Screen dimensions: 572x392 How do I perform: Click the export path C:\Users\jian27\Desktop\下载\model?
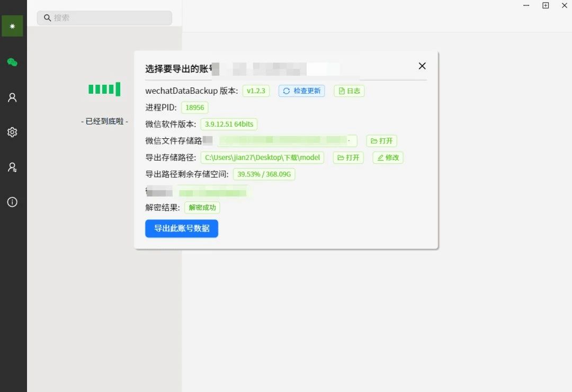pos(262,158)
